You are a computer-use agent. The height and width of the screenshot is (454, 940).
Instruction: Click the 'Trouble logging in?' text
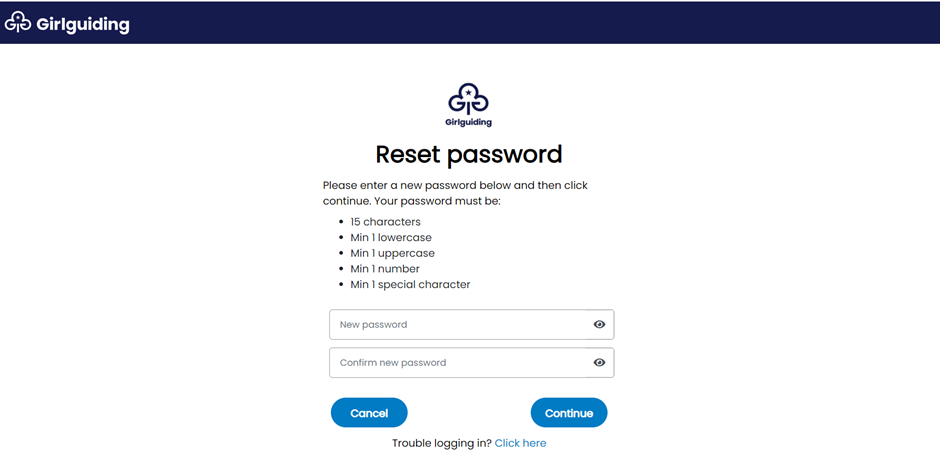442,443
